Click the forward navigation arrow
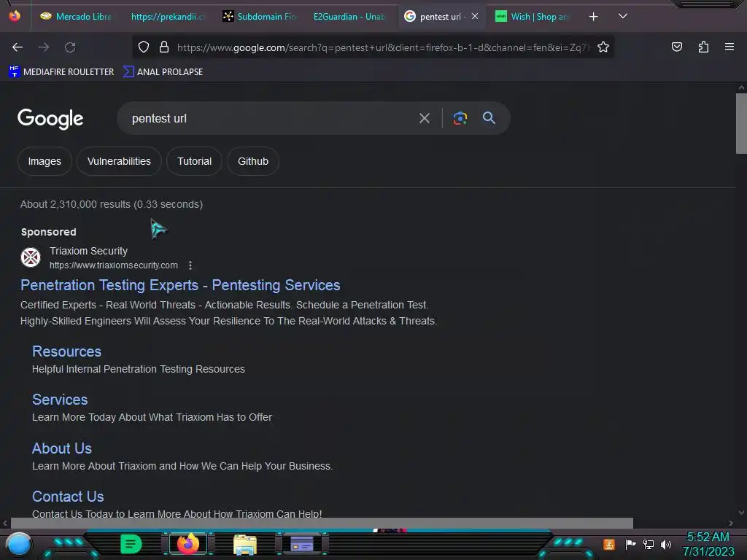 tap(44, 47)
